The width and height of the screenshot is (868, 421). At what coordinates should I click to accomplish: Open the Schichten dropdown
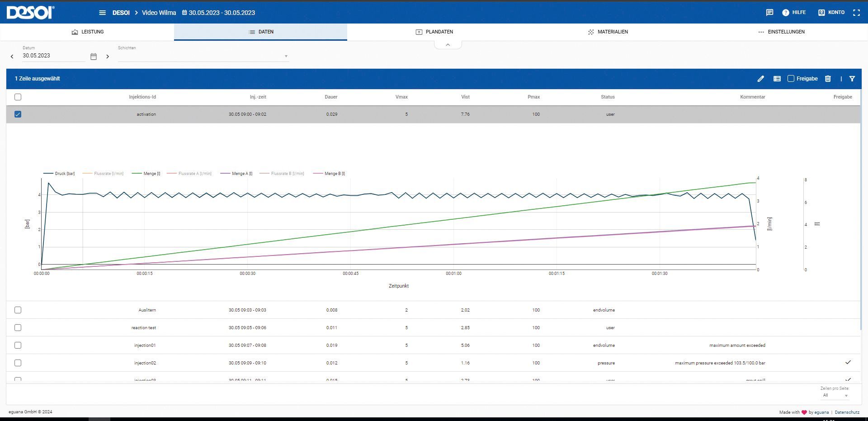(x=203, y=56)
